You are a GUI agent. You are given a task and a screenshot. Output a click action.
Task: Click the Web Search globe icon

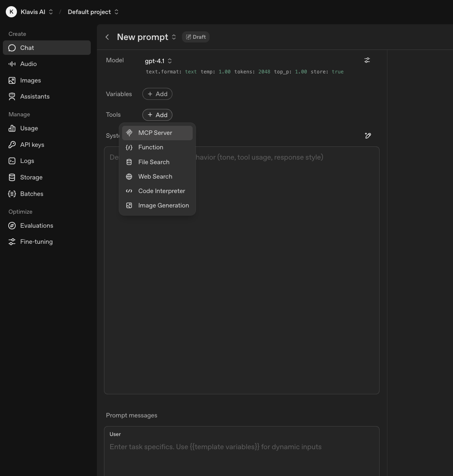(x=129, y=177)
